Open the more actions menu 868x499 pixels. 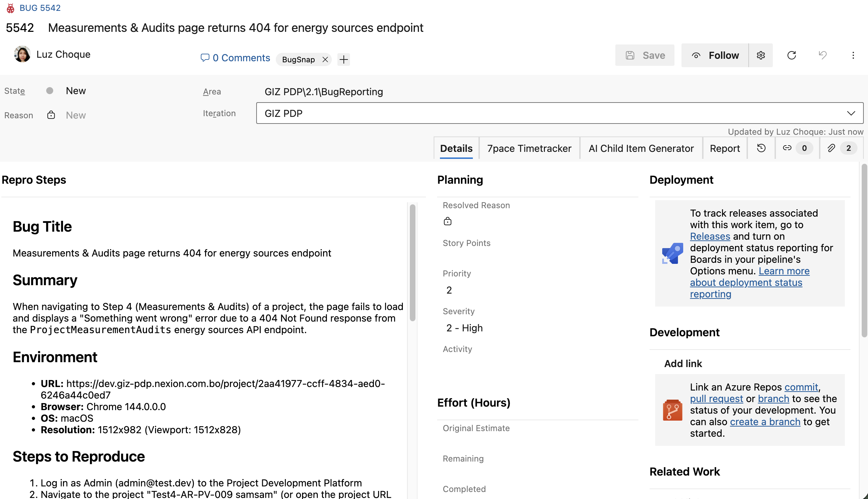853,55
